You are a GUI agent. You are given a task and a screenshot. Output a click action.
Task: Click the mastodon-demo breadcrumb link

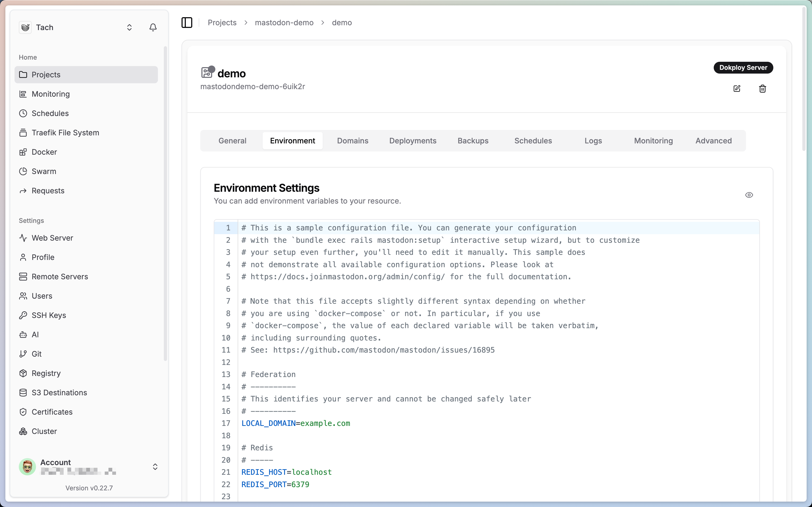coord(284,23)
